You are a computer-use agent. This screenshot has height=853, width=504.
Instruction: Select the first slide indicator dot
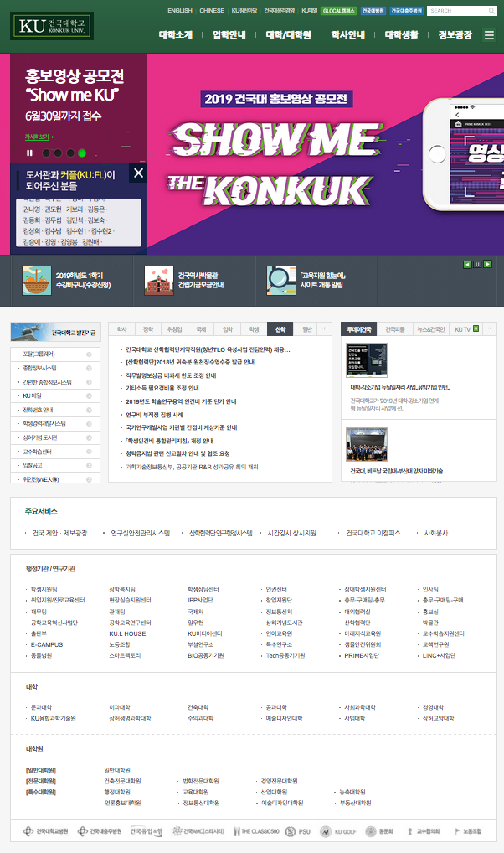[x=46, y=153]
